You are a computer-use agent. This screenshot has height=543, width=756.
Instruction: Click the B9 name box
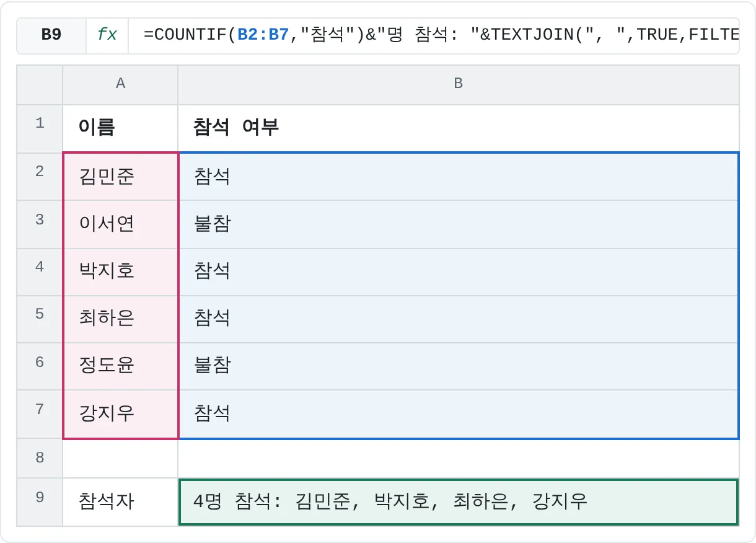pyautogui.click(x=51, y=35)
